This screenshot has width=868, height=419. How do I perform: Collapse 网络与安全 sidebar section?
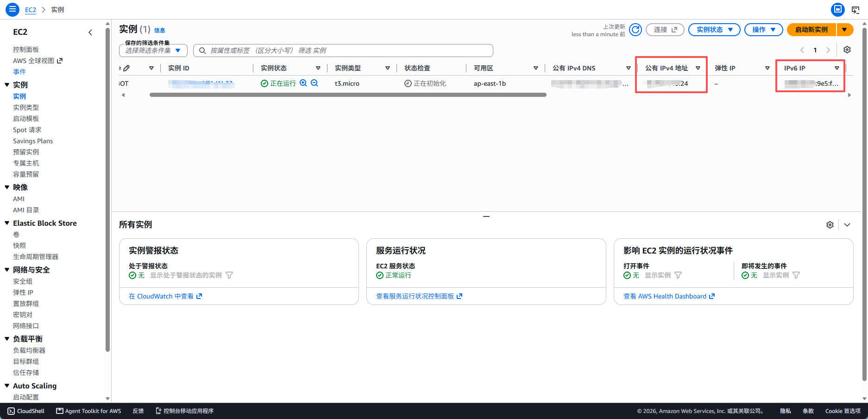pos(7,270)
